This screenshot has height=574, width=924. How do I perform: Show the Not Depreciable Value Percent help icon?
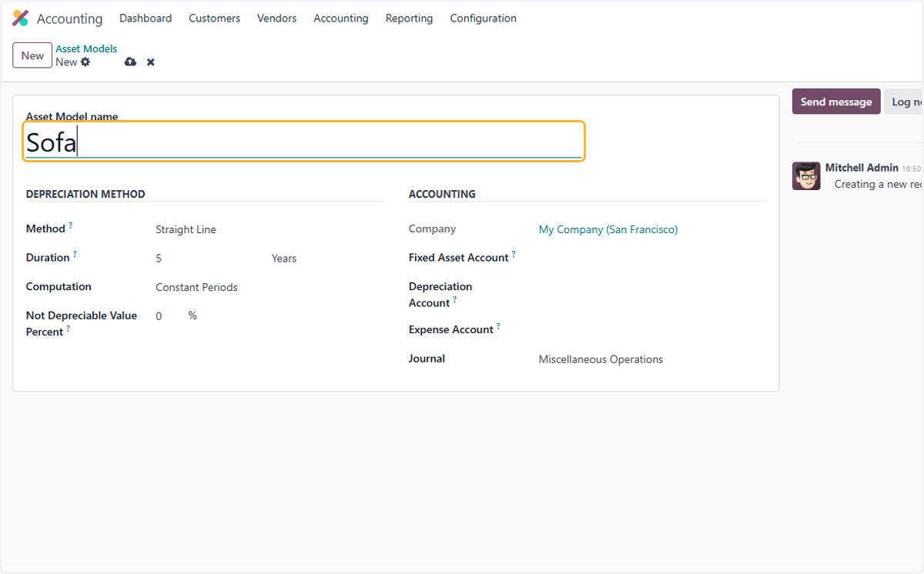[x=68, y=329]
